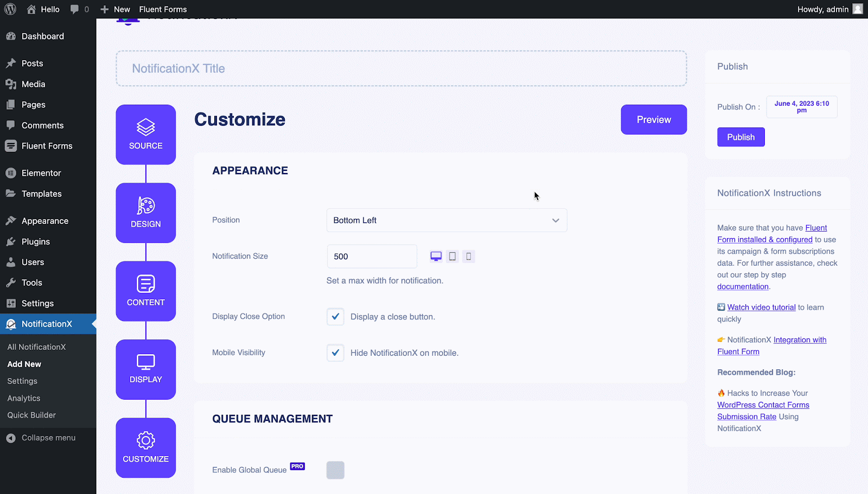
Task: Open the Hello site home link
Action: pos(43,9)
